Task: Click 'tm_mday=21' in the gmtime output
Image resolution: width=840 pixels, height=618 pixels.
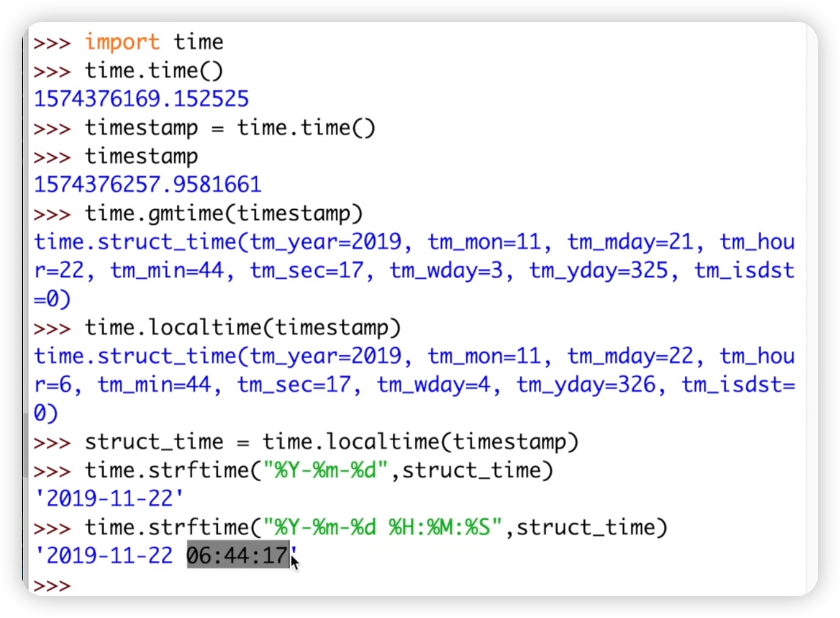Action: pos(630,242)
